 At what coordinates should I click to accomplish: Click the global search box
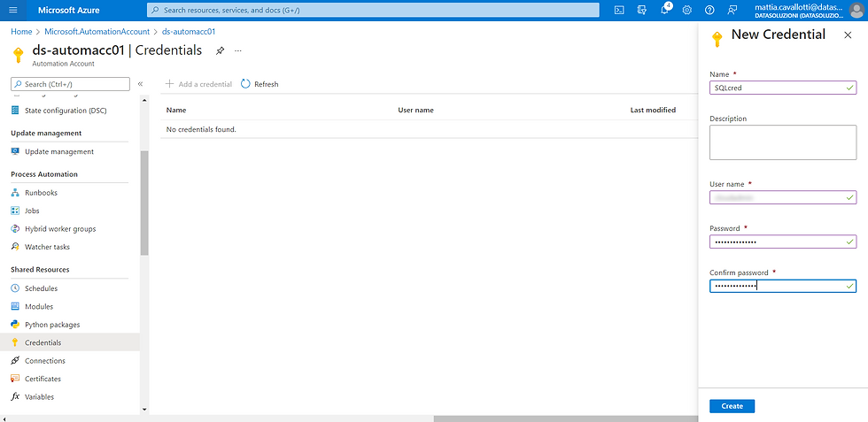(x=373, y=10)
